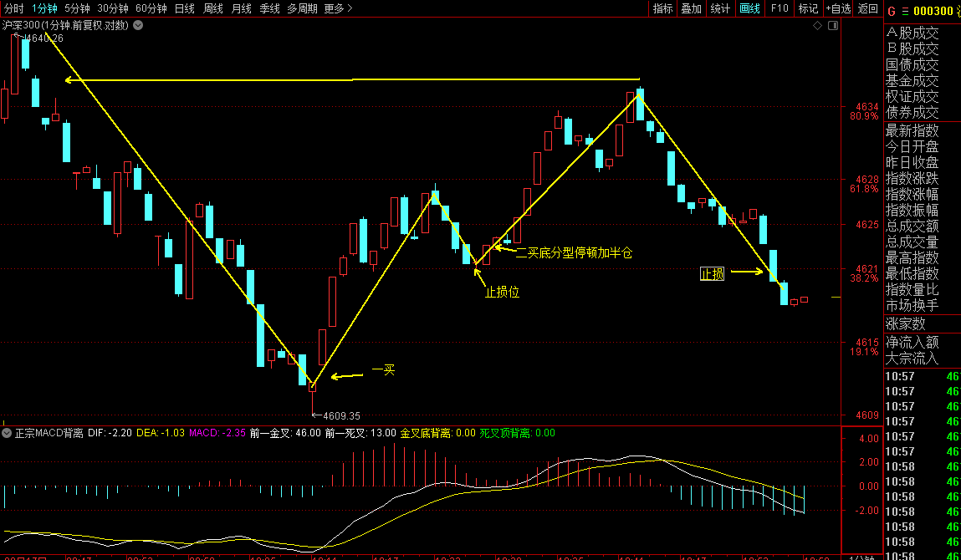
Task: Click the 返回 back button
Action: pos(867,8)
